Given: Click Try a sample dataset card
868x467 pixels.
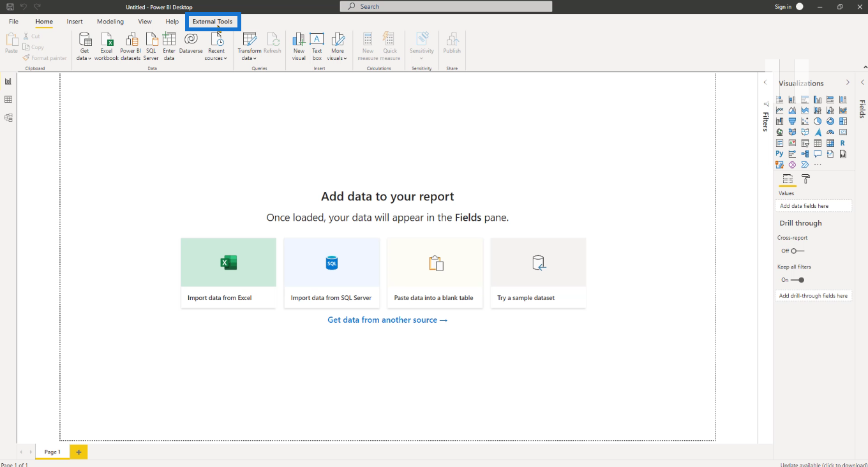Looking at the screenshot, I should [x=538, y=273].
